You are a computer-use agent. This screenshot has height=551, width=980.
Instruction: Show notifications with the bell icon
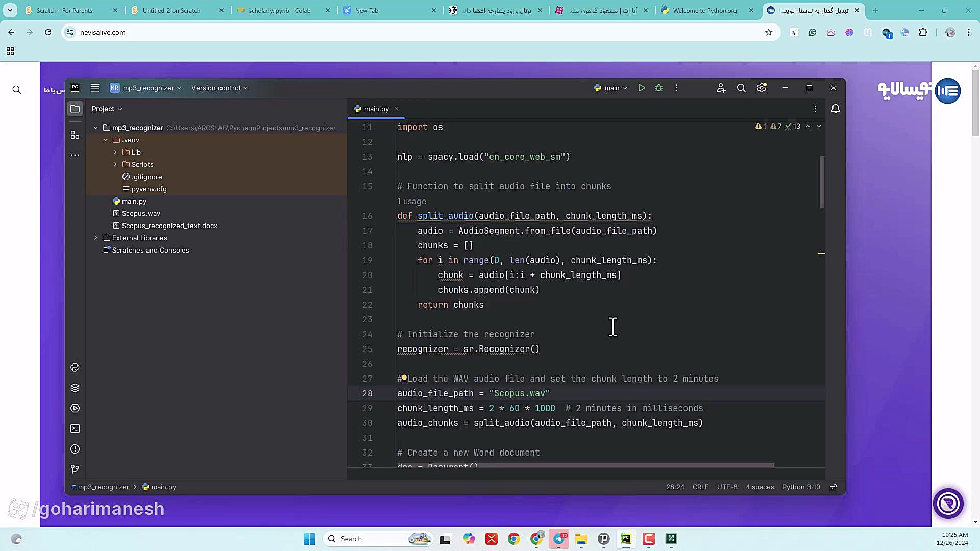point(836,109)
